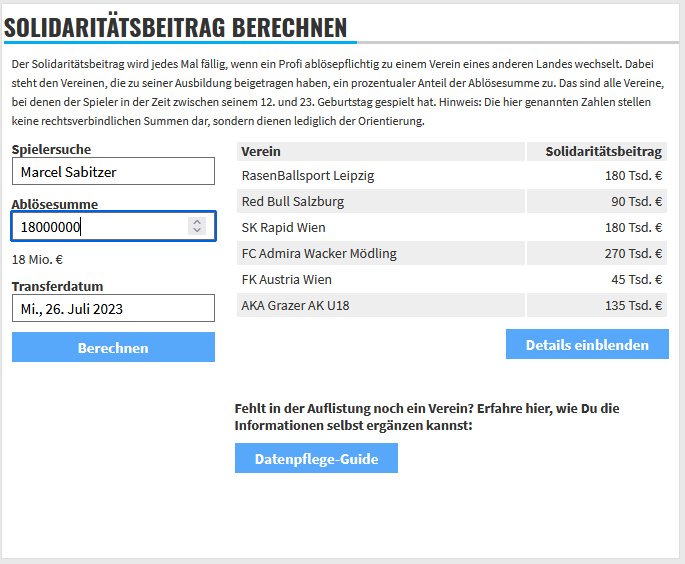Click the 135 Tsd. € value
Viewport: 685px width, 564px height.
tap(633, 305)
